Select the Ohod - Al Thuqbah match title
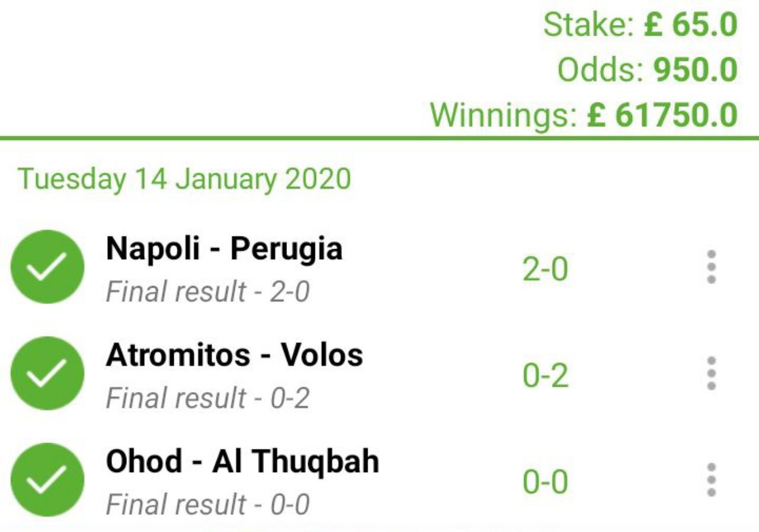Screen dimensions: 759x532 click(x=242, y=461)
